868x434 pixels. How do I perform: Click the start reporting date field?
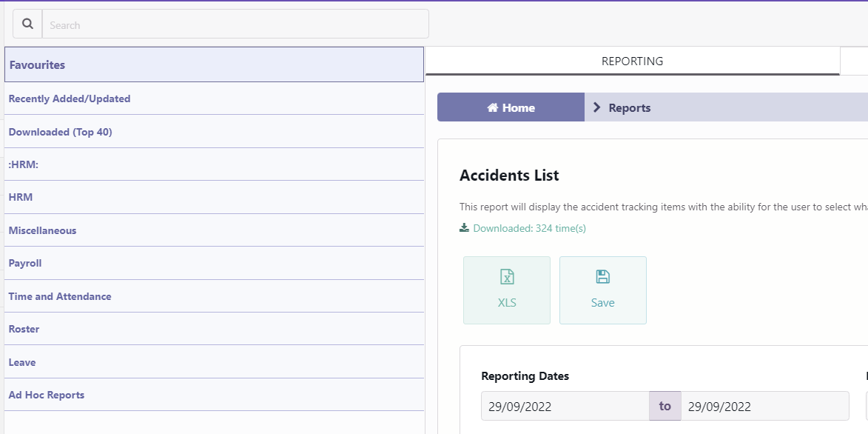[x=566, y=406]
